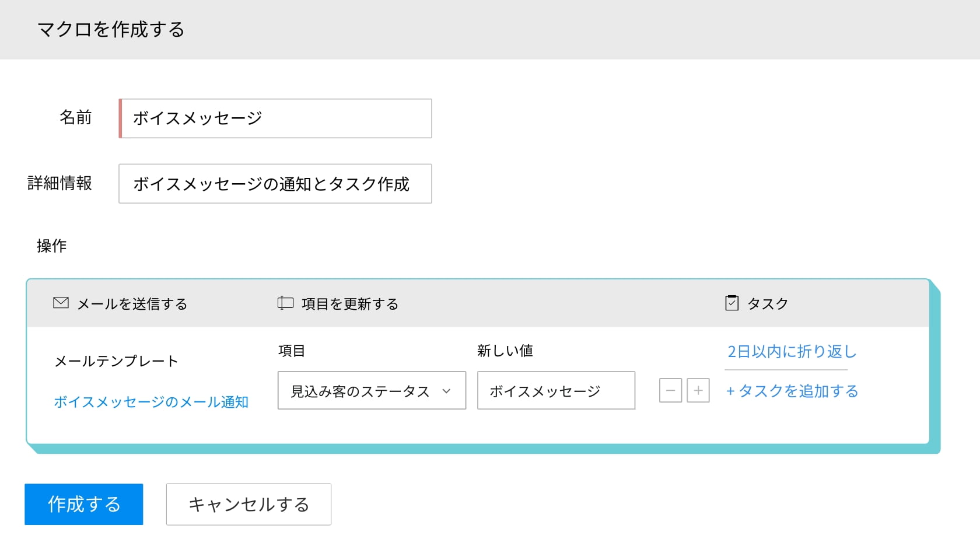Select the メールを送信する section header
Screen dimensions: 980x560
(x=132, y=304)
